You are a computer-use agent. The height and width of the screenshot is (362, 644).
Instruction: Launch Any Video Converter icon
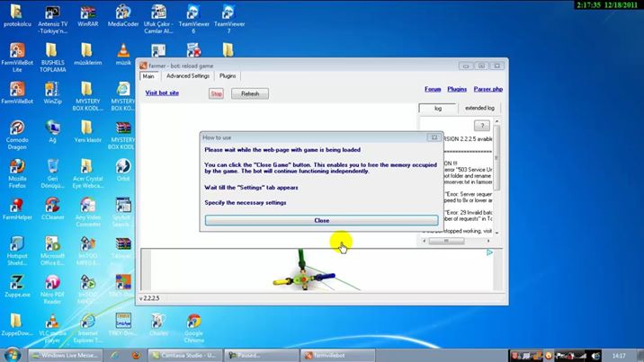pyautogui.click(x=87, y=212)
